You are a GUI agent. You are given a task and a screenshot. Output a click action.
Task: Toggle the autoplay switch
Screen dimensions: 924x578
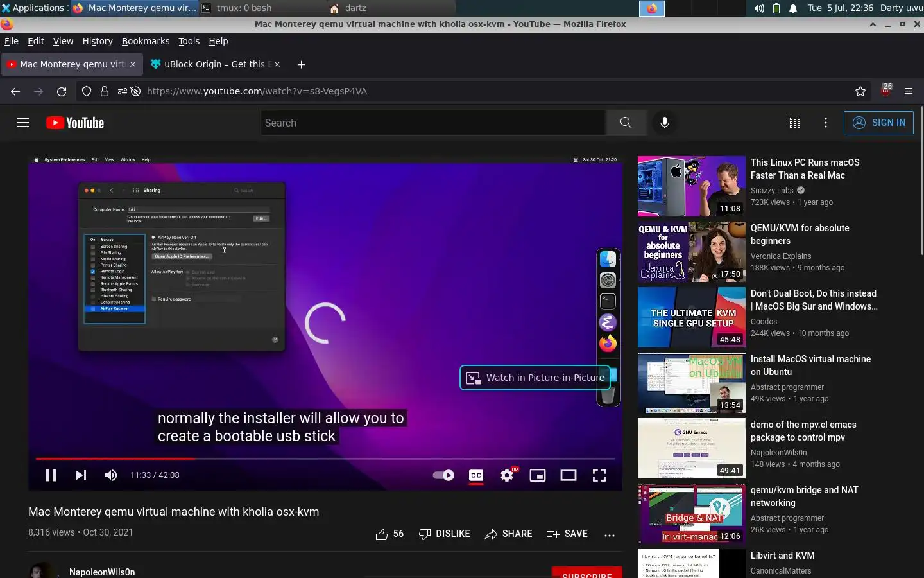pos(443,475)
